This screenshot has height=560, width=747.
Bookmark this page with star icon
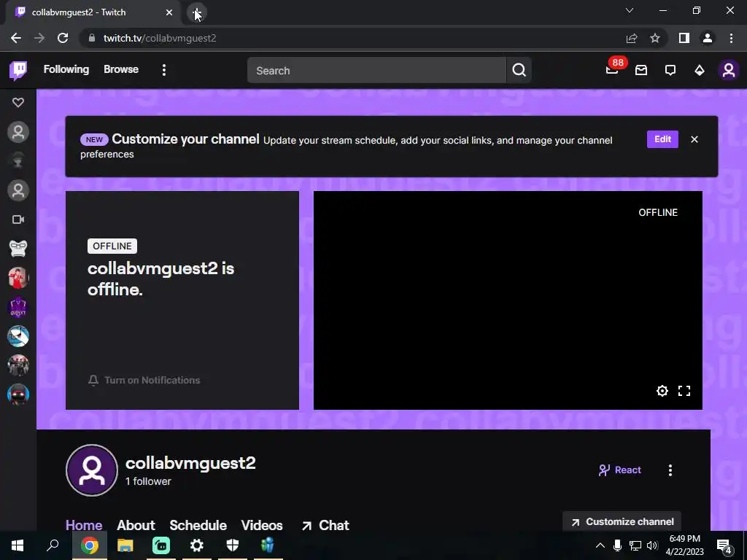point(655,38)
